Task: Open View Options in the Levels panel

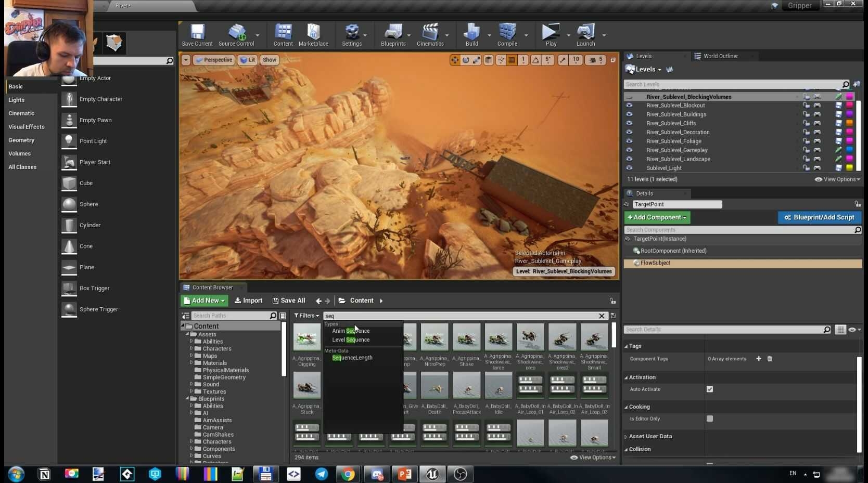Action: (837, 179)
